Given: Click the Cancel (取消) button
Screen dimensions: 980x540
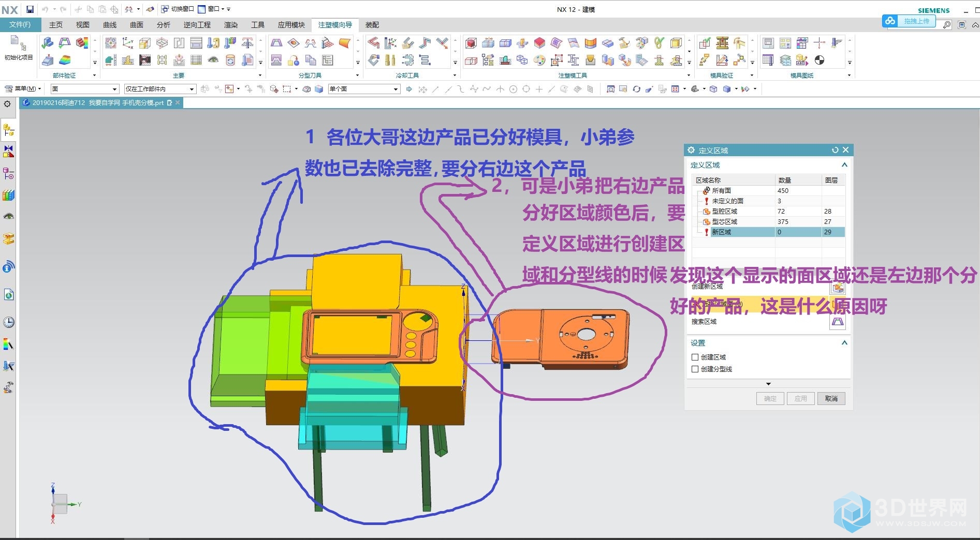Looking at the screenshot, I should [x=831, y=398].
